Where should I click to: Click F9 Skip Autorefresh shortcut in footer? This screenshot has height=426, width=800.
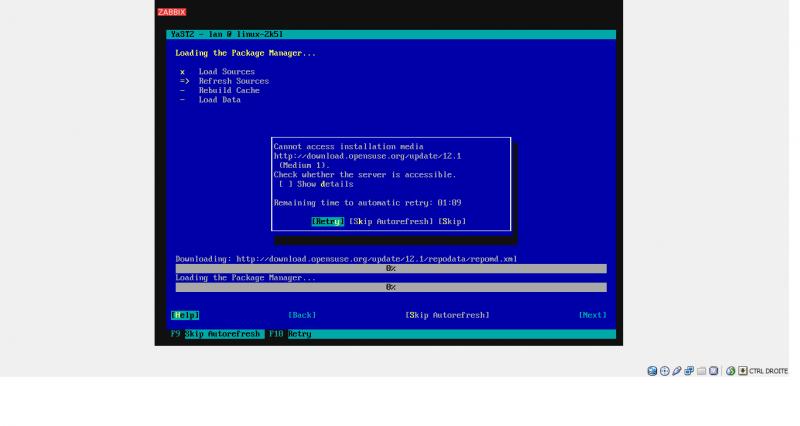tap(215, 334)
